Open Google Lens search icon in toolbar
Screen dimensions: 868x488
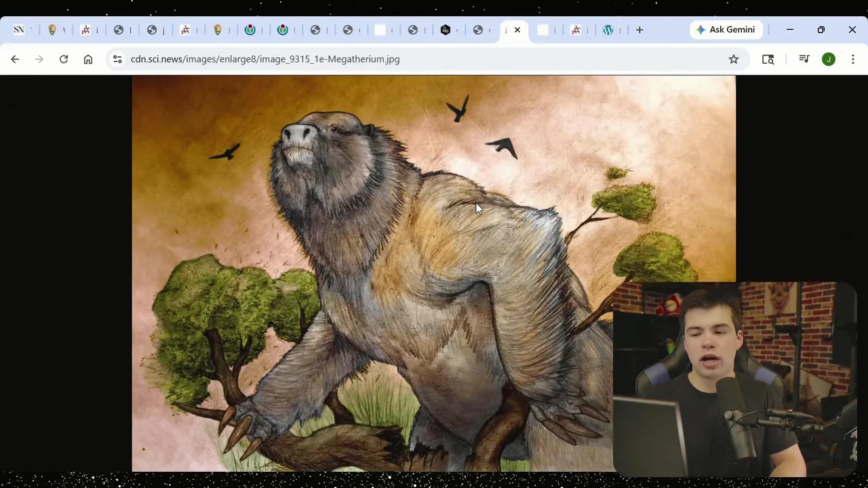click(x=768, y=59)
